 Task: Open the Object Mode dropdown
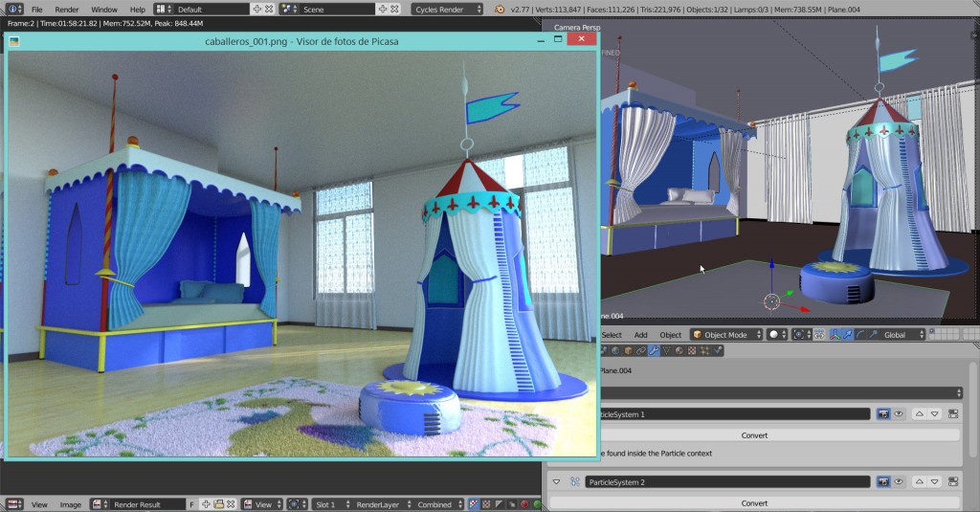[x=726, y=335]
